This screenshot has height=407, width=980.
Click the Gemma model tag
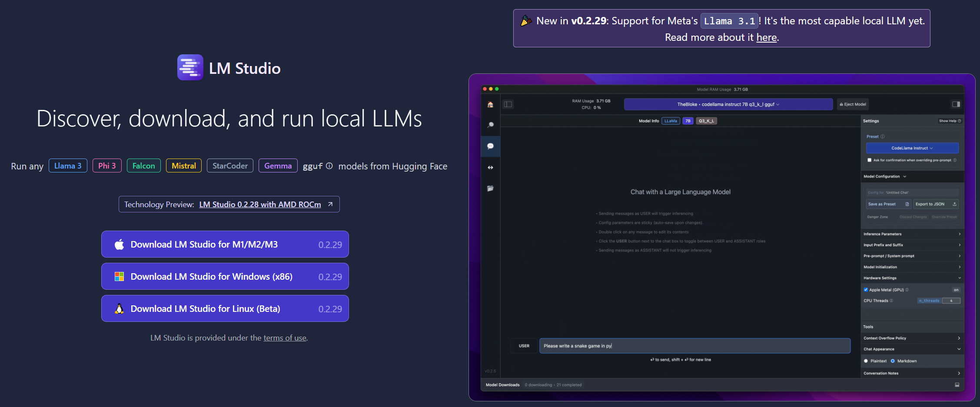coord(278,165)
